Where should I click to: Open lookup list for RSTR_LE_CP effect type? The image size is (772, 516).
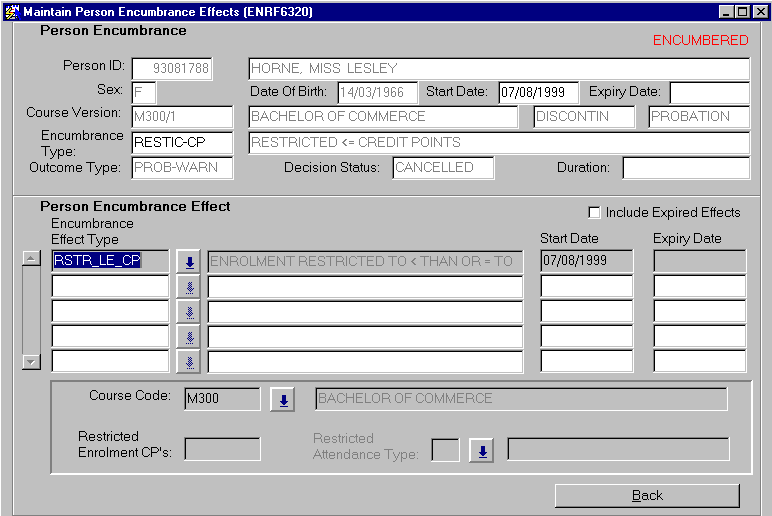pyautogui.click(x=188, y=262)
